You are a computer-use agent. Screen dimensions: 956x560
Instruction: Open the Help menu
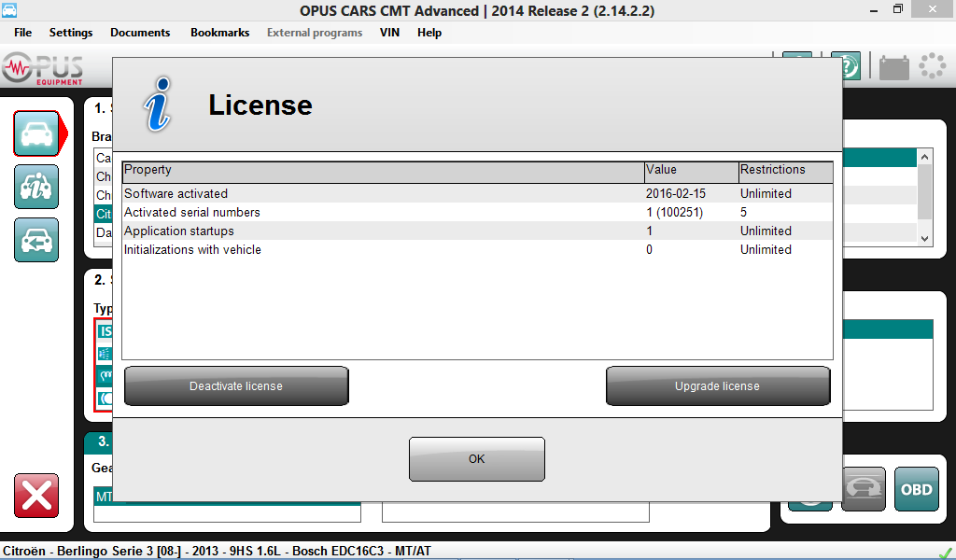pos(429,33)
